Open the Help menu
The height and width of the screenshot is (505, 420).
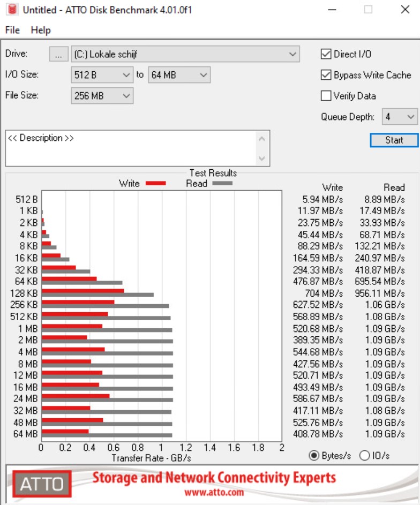(41, 30)
